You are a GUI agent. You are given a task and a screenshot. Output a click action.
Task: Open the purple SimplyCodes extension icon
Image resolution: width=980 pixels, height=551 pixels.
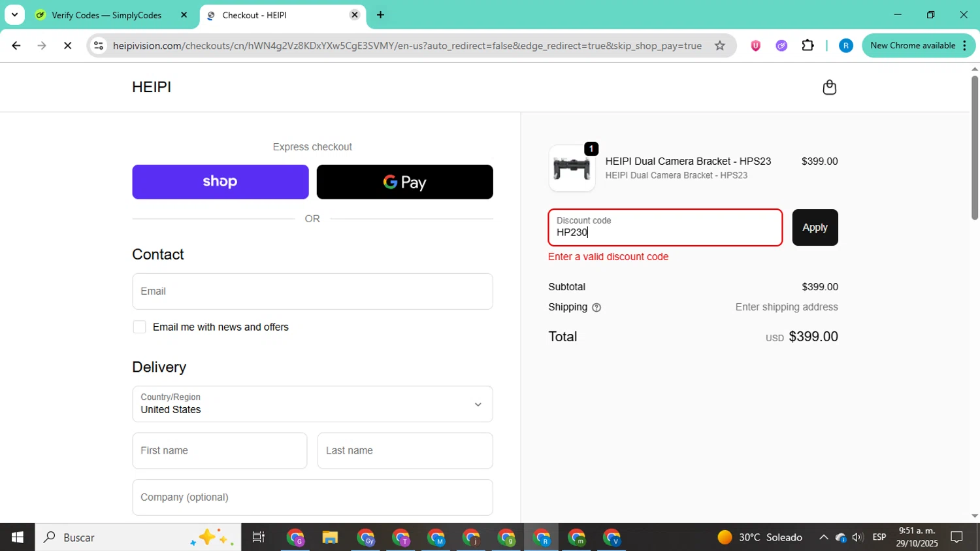click(x=781, y=46)
